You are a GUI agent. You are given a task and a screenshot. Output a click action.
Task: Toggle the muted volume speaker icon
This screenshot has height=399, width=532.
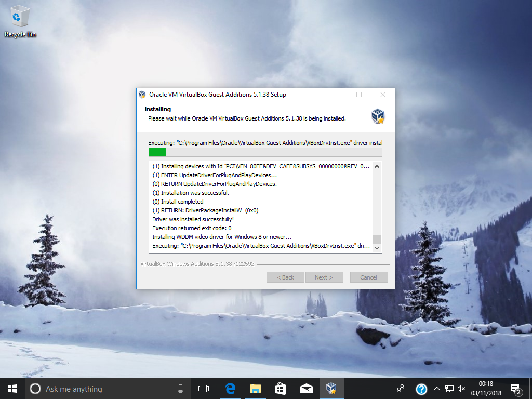(461, 389)
